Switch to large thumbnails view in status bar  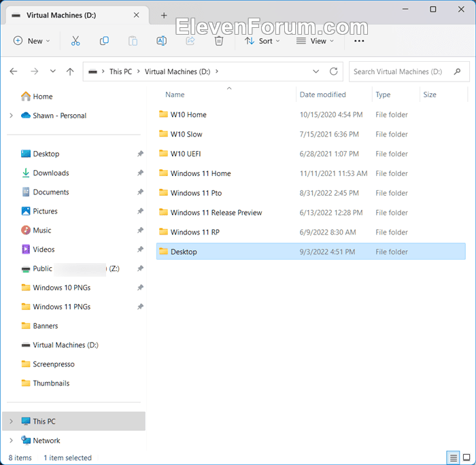(x=466, y=457)
